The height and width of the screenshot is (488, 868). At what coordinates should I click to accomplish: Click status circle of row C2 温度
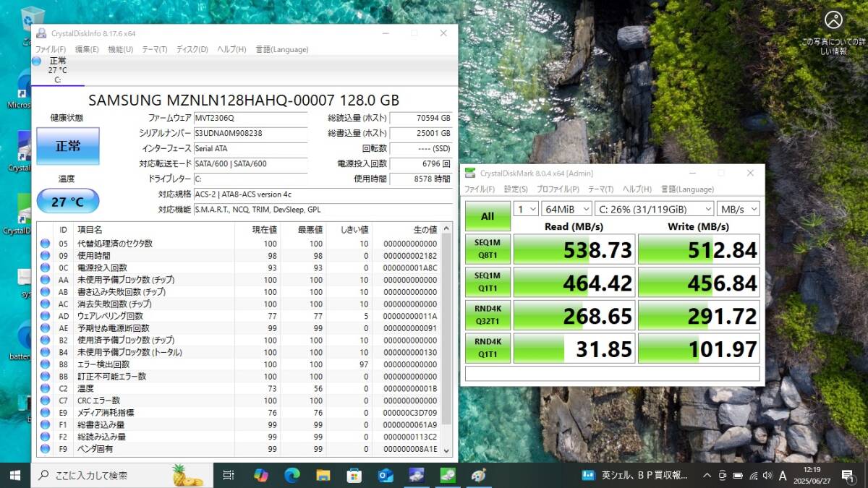(45, 388)
